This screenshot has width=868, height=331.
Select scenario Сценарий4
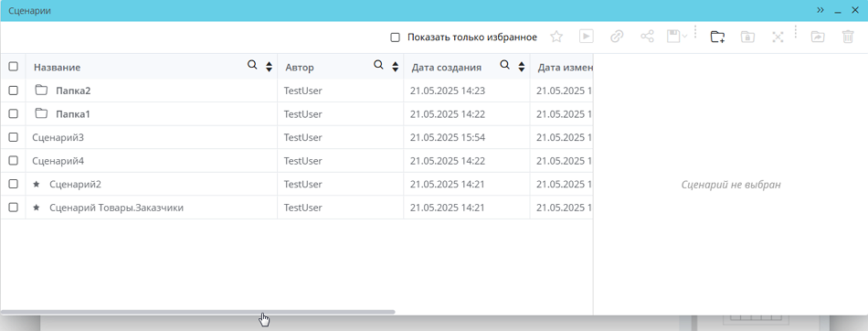tap(58, 161)
